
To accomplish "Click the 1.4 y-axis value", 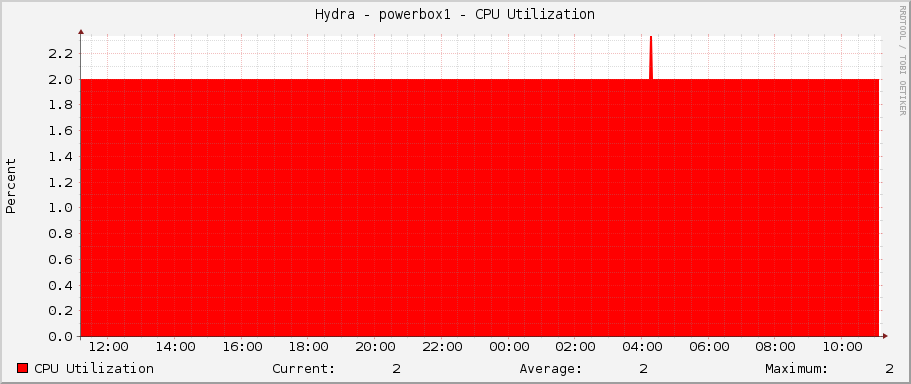I will pos(60,156).
